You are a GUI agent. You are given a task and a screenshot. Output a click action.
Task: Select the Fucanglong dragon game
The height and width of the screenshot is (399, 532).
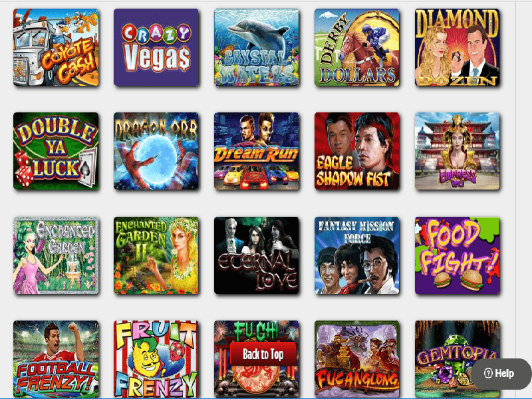[x=357, y=359]
